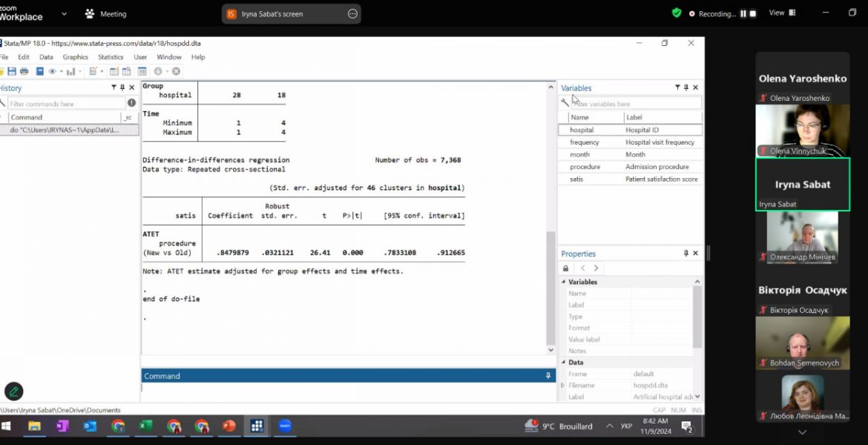Click the History errors info icon
The height and width of the screenshot is (445, 868).
click(132, 102)
